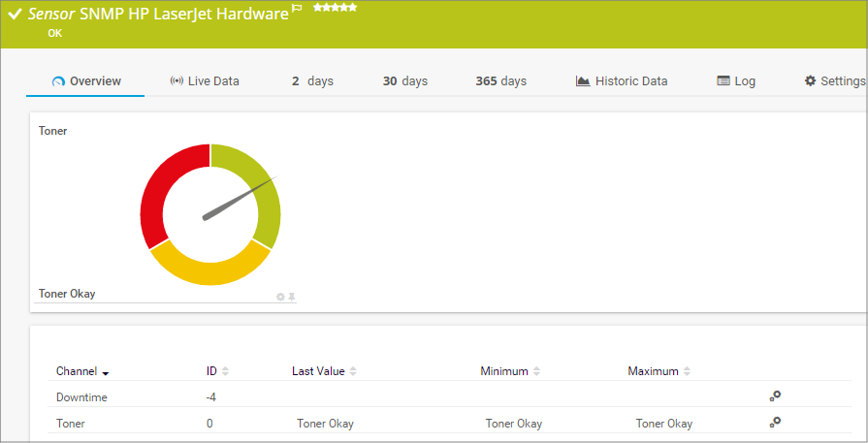Sort table by Channel column

coord(82,371)
